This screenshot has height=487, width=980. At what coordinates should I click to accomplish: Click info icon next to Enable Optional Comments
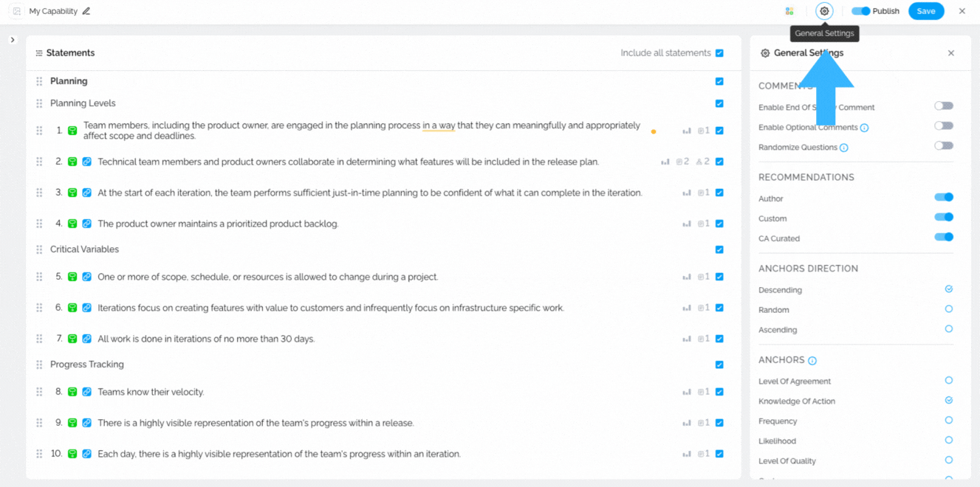[x=864, y=128]
